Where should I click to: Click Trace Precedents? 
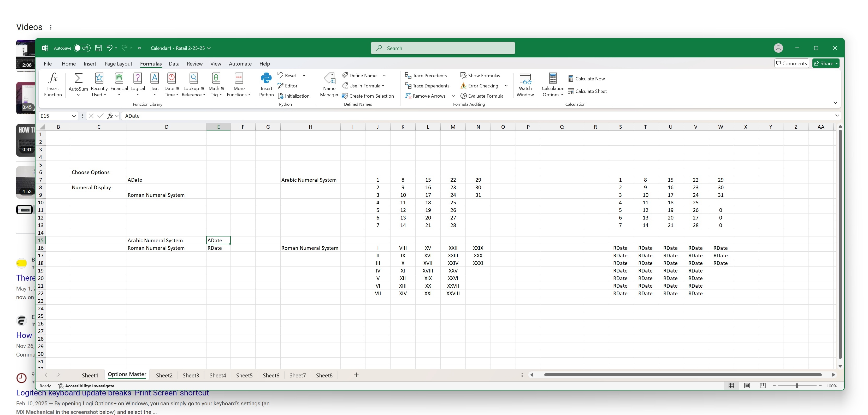(426, 75)
